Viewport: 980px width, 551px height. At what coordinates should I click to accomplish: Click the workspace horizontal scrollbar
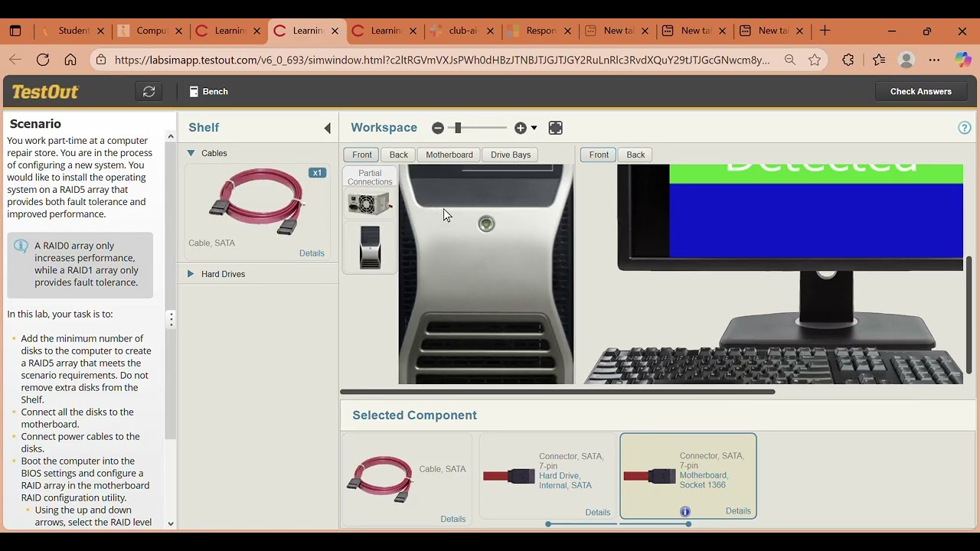[x=557, y=392]
